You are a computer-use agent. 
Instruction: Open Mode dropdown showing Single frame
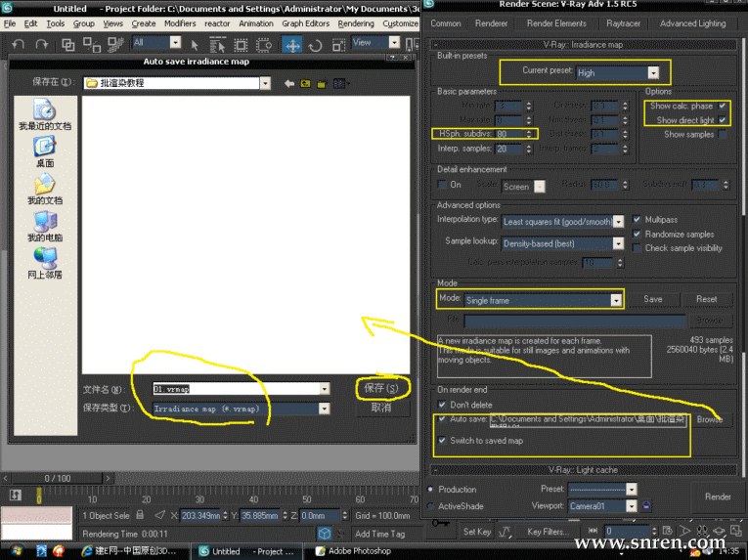(x=543, y=300)
